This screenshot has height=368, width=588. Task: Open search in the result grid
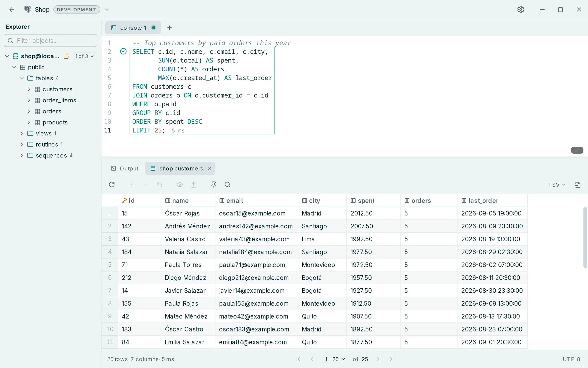pyautogui.click(x=228, y=185)
